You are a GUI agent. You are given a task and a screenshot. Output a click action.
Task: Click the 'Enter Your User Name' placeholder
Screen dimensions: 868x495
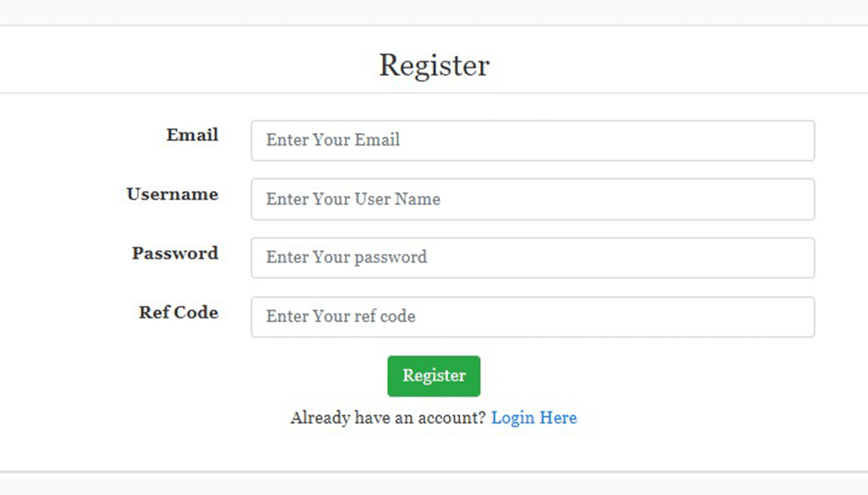tap(353, 199)
